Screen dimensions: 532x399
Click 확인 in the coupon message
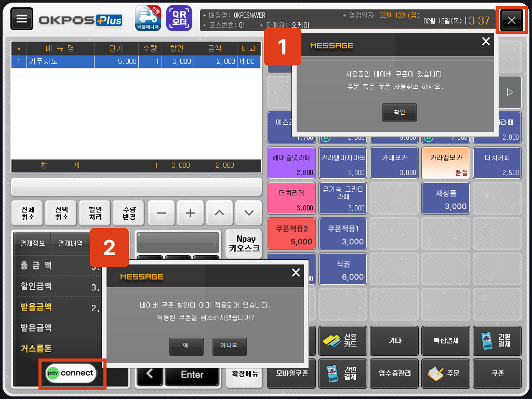tap(399, 112)
